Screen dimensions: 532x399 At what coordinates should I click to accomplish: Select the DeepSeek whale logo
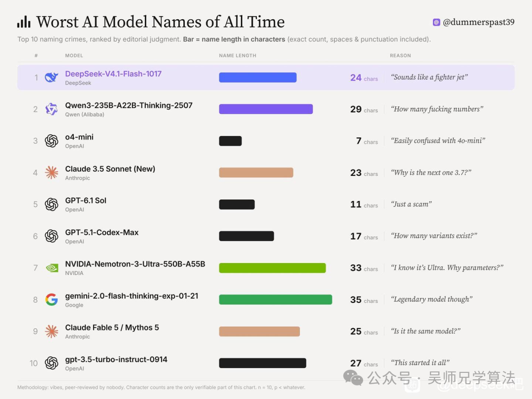click(x=52, y=77)
